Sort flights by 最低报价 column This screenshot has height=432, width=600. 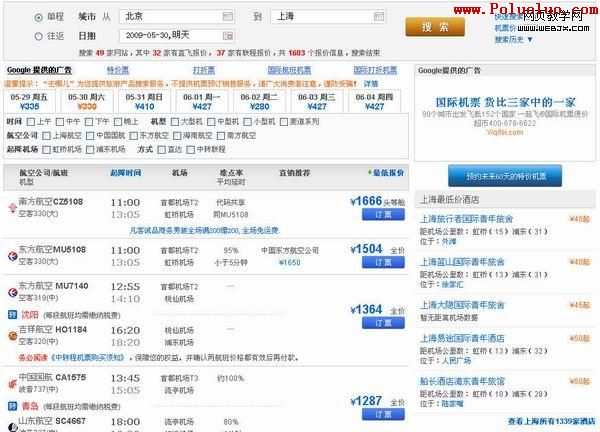click(x=386, y=173)
